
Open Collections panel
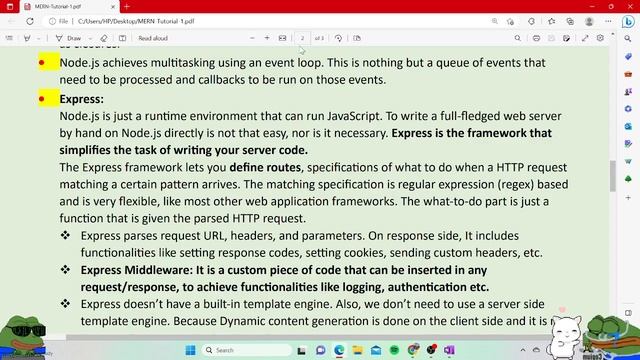click(570, 21)
